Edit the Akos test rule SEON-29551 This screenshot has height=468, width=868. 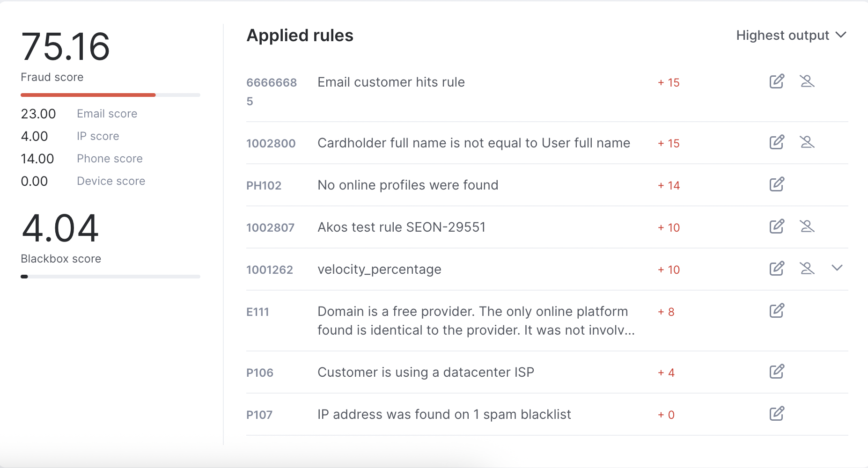tap(777, 227)
